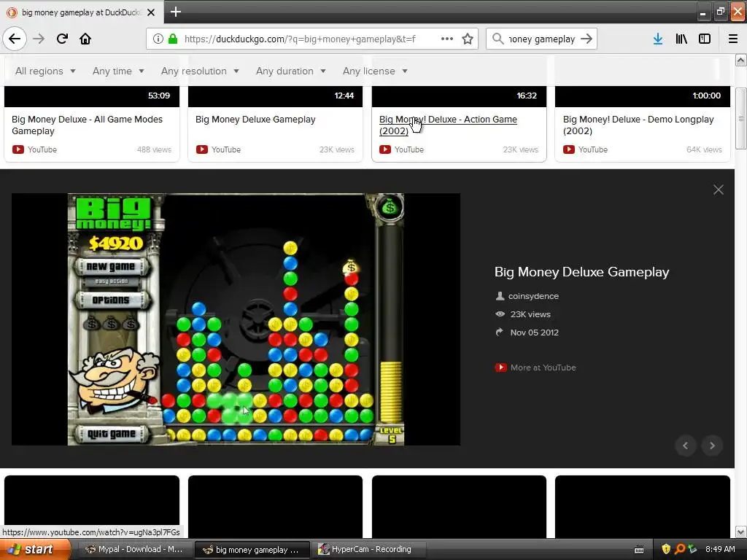Click the search box with money gameplay
Viewport: 747px width, 560px height.
point(542,39)
